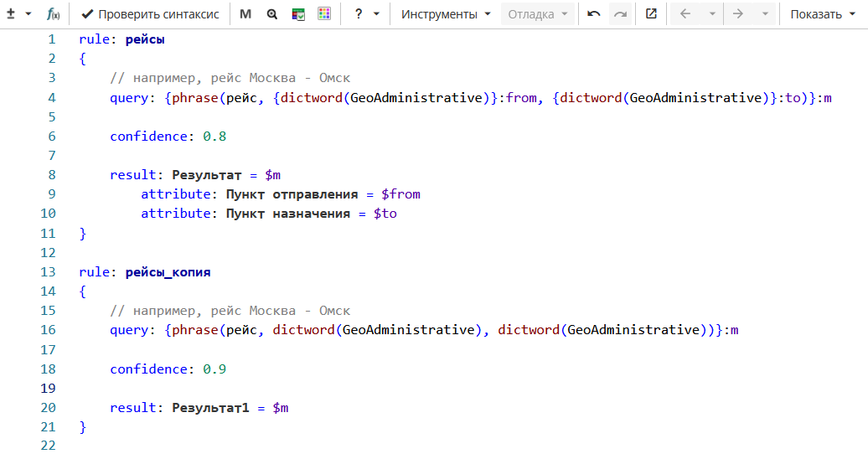Click the table with checkmark icon
The image size is (868, 459).
pyautogui.click(x=298, y=14)
